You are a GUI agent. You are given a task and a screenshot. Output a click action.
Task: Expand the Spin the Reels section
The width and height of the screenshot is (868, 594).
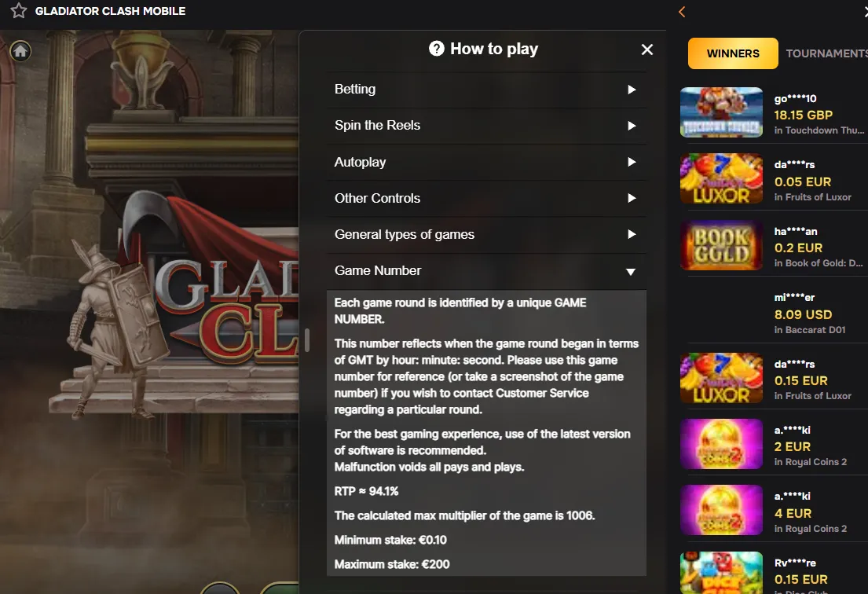point(486,126)
